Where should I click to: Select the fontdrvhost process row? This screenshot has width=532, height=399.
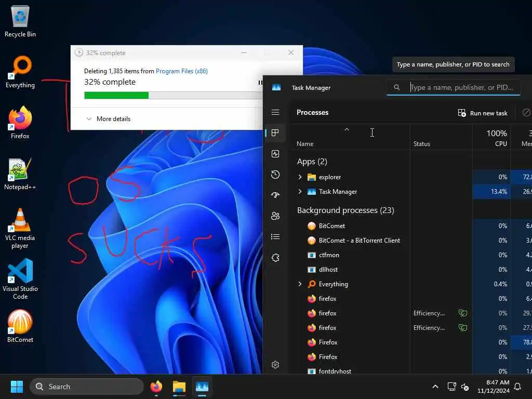[x=410, y=370]
